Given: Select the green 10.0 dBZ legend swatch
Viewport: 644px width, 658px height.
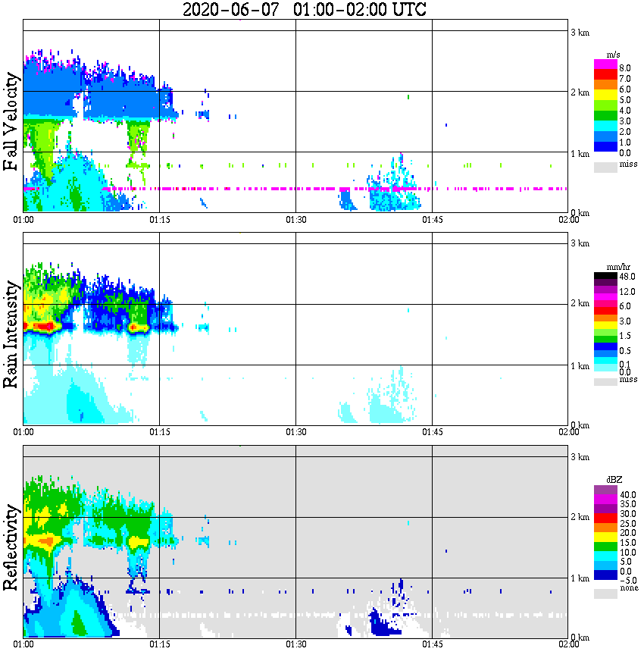Looking at the screenshot, I should [605, 547].
